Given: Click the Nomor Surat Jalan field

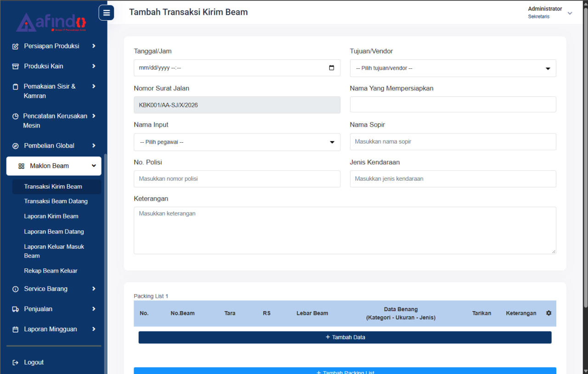Looking at the screenshot, I should click(237, 105).
